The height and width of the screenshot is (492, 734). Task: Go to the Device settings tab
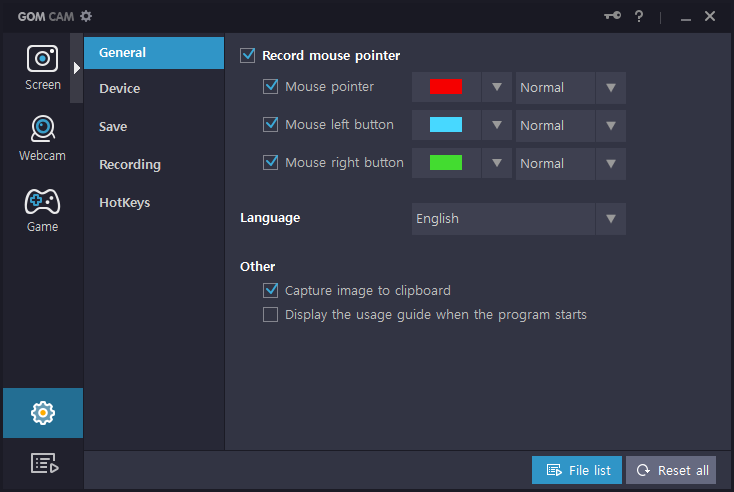(x=120, y=89)
